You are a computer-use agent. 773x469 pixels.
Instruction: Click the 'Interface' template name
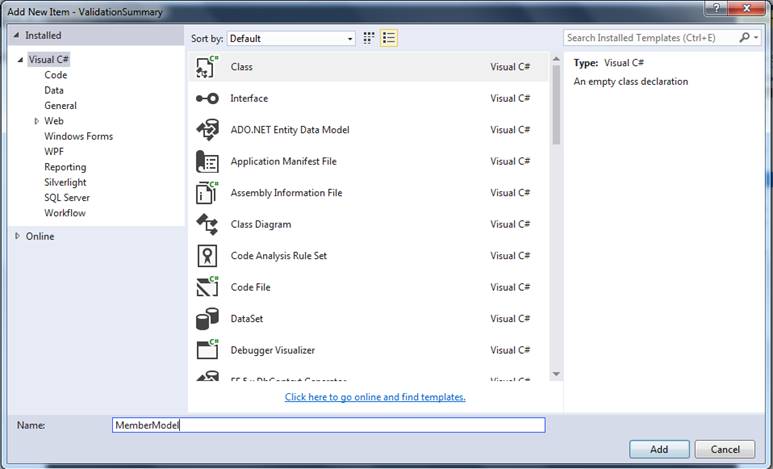coord(249,99)
